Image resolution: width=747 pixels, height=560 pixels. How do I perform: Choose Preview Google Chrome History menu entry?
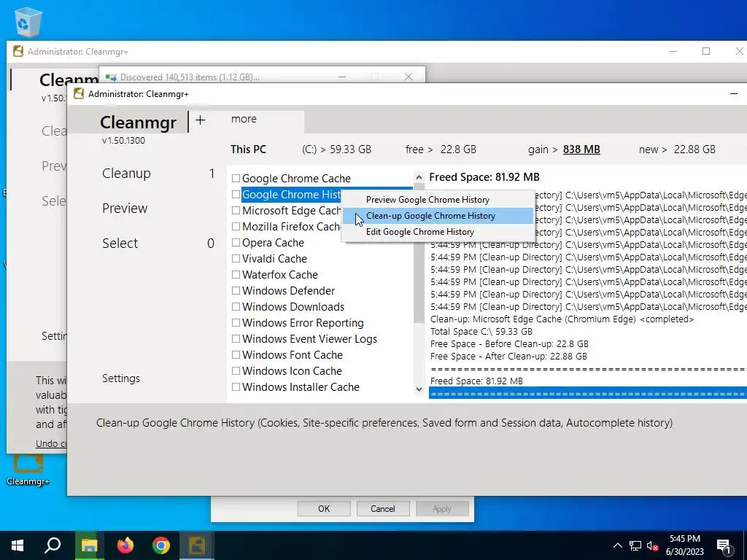[438, 200]
